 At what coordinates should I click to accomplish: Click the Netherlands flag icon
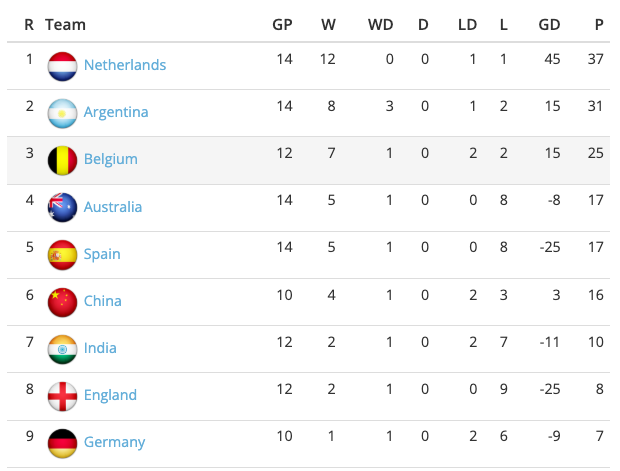63,66
